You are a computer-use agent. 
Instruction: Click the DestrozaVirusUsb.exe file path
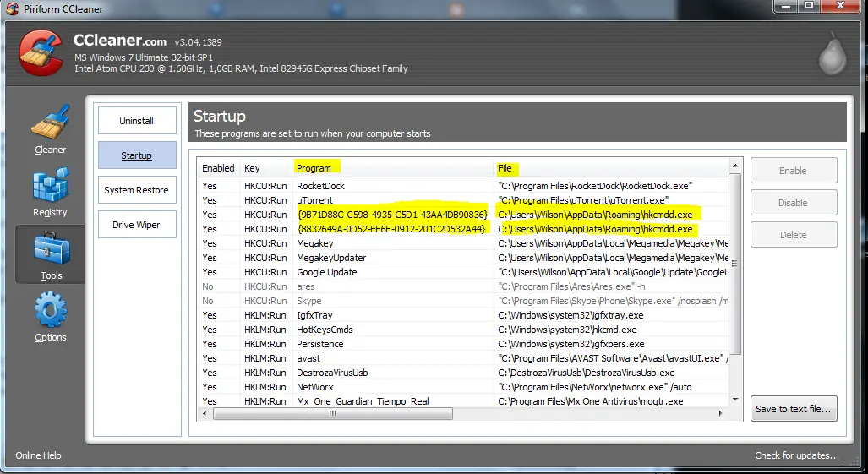point(587,373)
